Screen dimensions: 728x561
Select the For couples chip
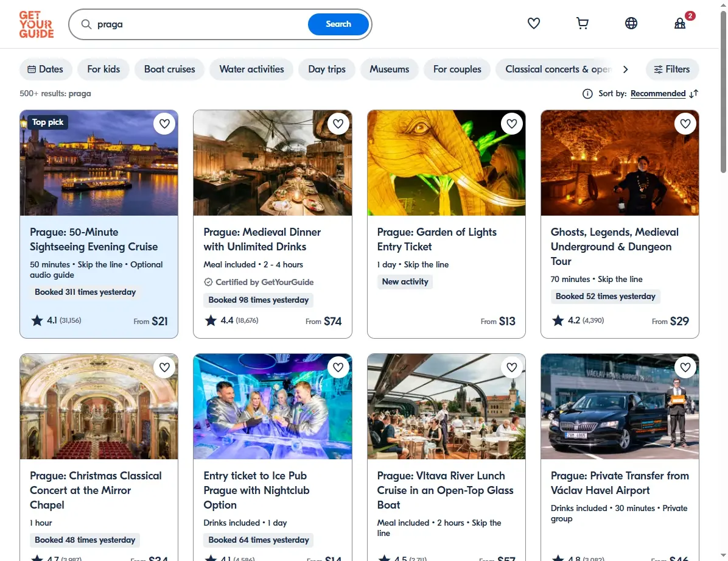(x=457, y=69)
